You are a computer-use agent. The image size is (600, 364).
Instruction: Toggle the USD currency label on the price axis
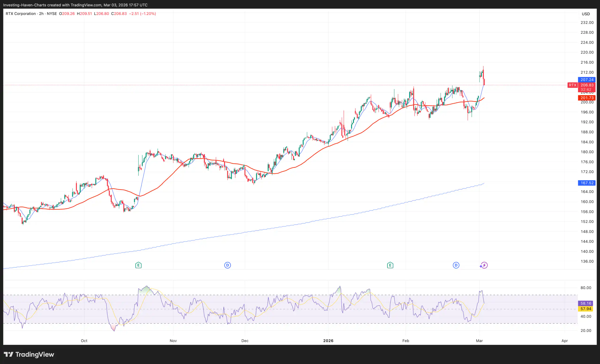pos(586,14)
